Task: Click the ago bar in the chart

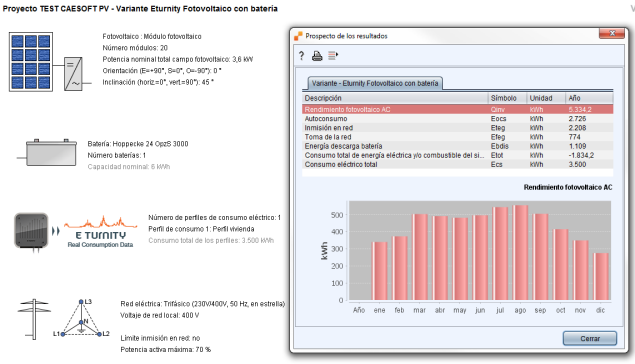Action: [520, 252]
